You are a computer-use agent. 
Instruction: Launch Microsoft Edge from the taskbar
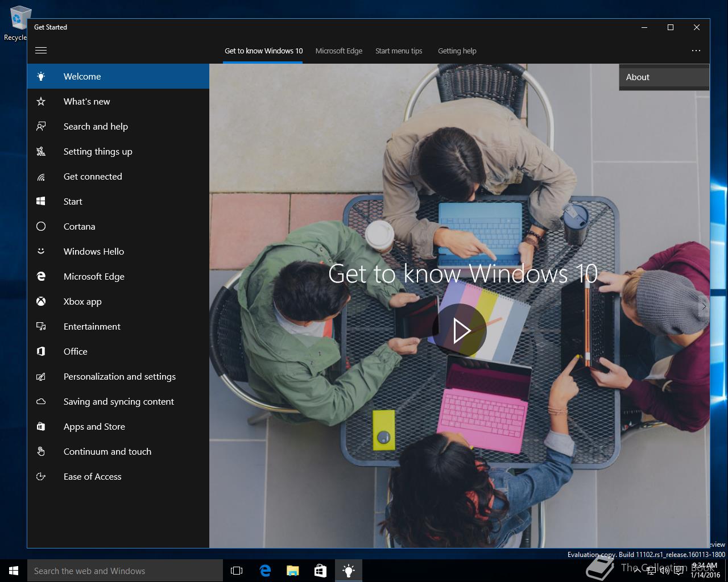click(265, 571)
